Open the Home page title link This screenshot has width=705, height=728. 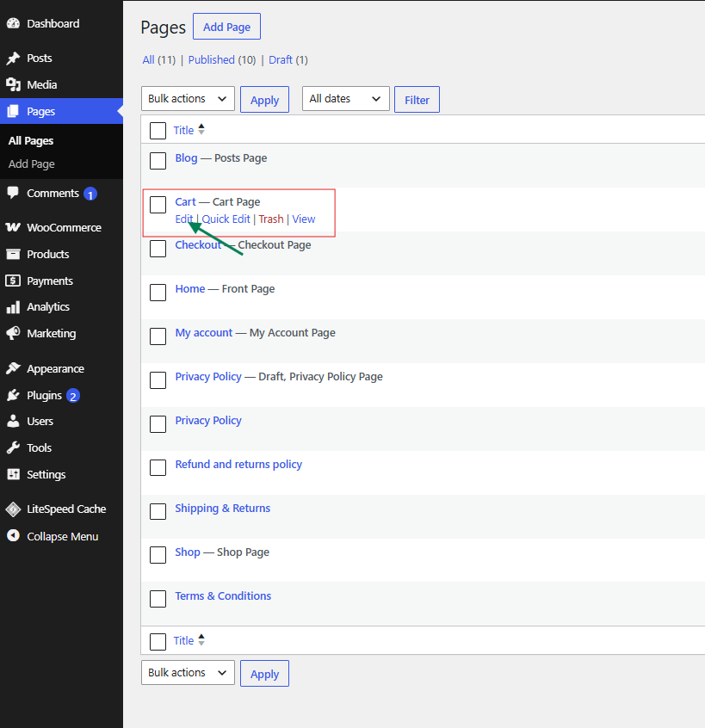pyautogui.click(x=190, y=289)
